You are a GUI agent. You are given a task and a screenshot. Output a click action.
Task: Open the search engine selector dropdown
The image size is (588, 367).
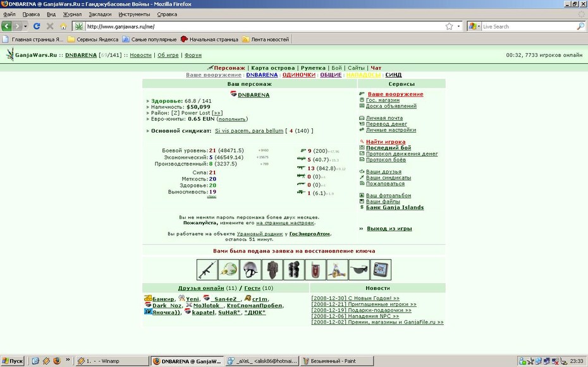[x=474, y=27]
